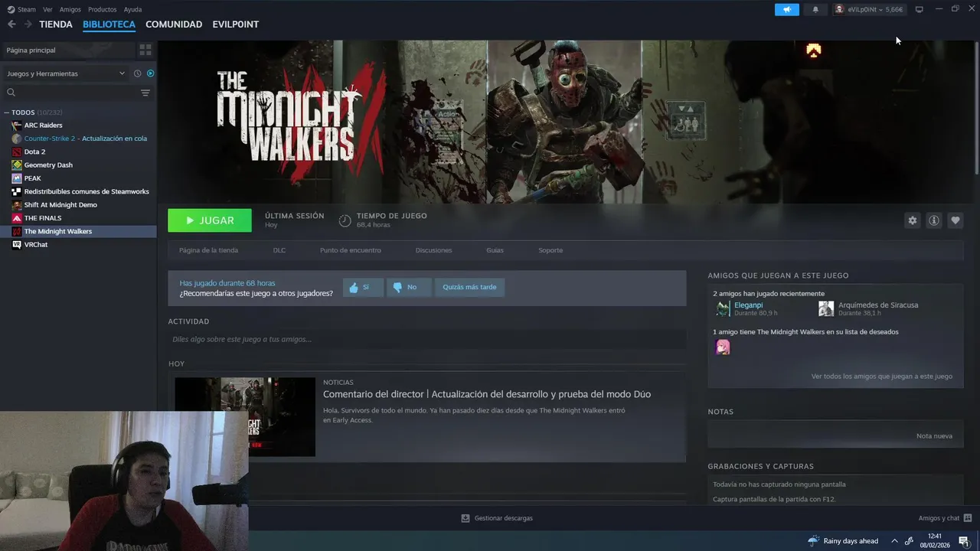980x551 pixels.
Task: Click the main page vertical scrollbar
Action: click(x=976, y=107)
